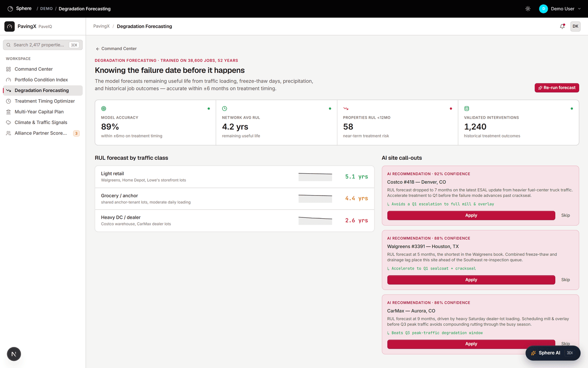Click the Treatment Timing clock icon

click(x=8, y=101)
